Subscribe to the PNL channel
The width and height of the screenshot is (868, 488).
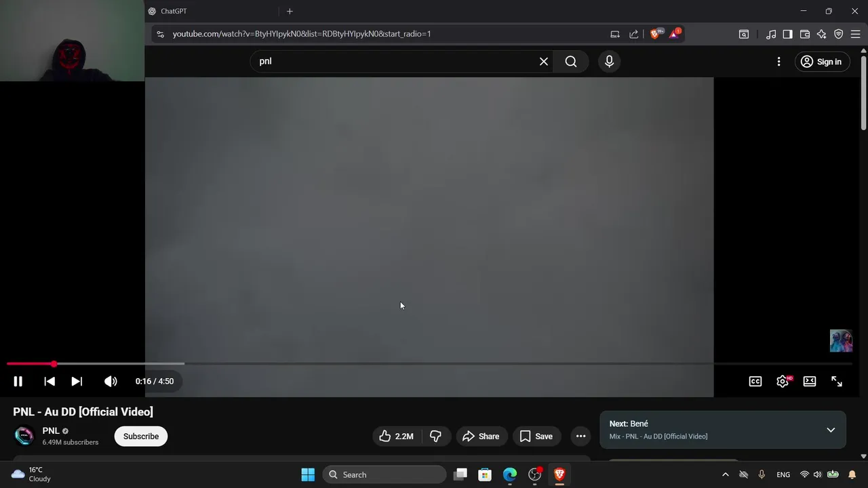pyautogui.click(x=141, y=436)
